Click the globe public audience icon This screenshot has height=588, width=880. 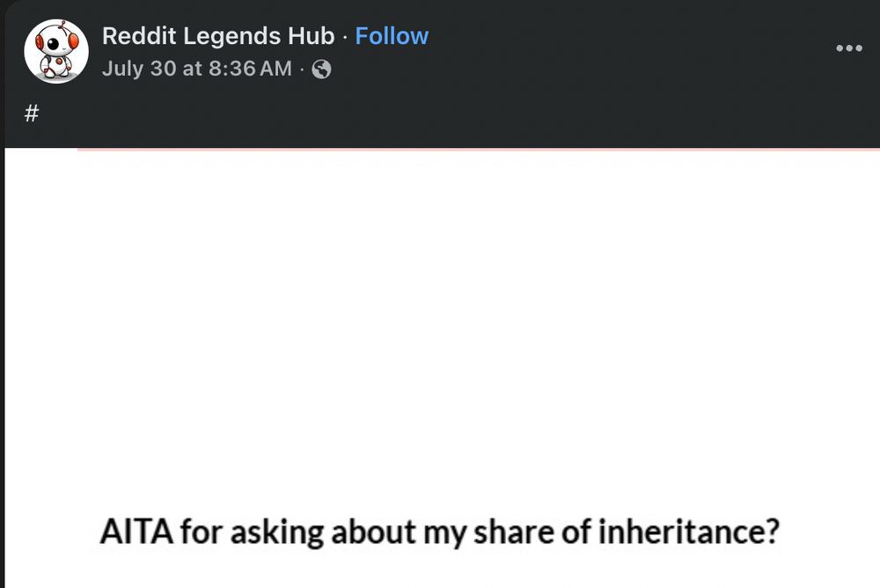click(x=321, y=69)
